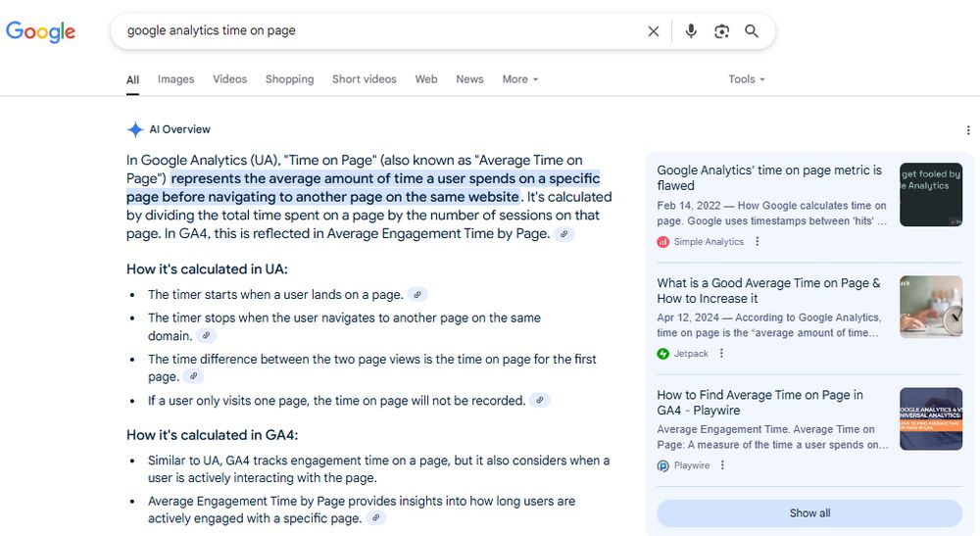The height and width of the screenshot is (536, 980).
Task: Select the All results tab
Action: (x=132, y=80)
